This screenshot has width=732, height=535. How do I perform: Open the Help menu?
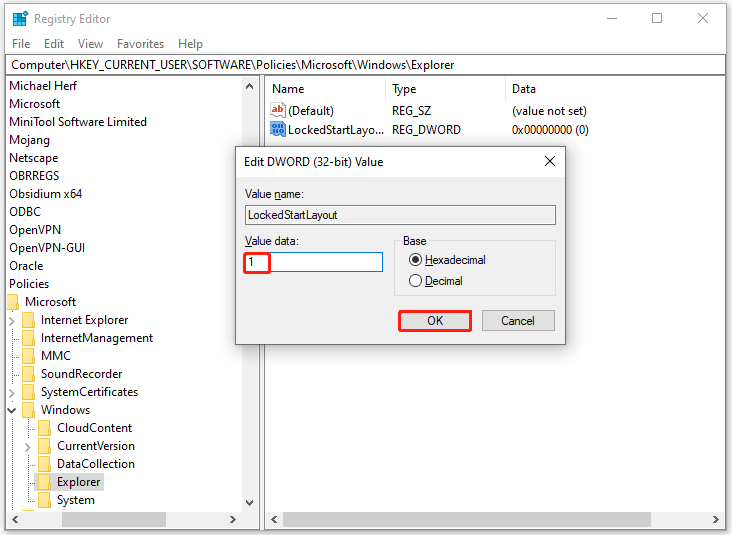tap(190, 44)
